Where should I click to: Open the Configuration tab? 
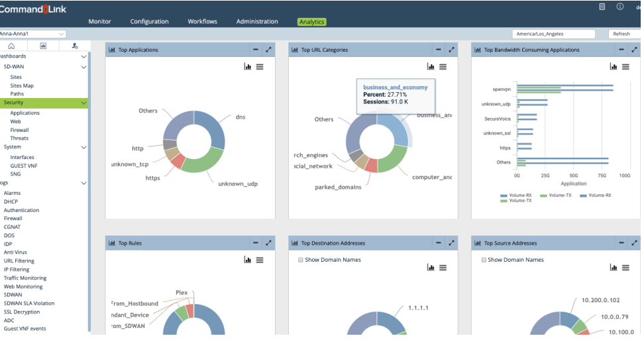(x=149, y=21)
